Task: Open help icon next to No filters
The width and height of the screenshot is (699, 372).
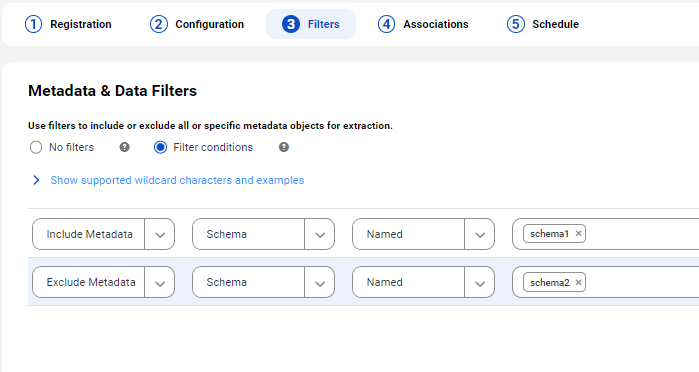Action: [124, 147]
